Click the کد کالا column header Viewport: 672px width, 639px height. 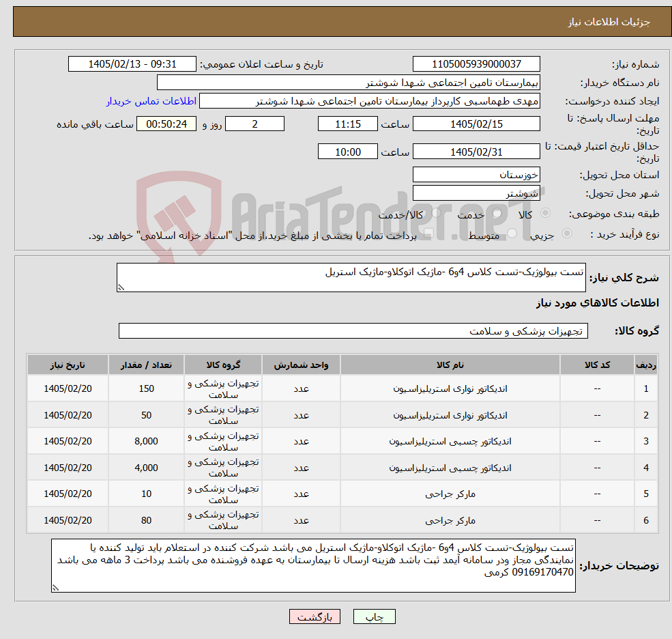[x=597, y=365]
